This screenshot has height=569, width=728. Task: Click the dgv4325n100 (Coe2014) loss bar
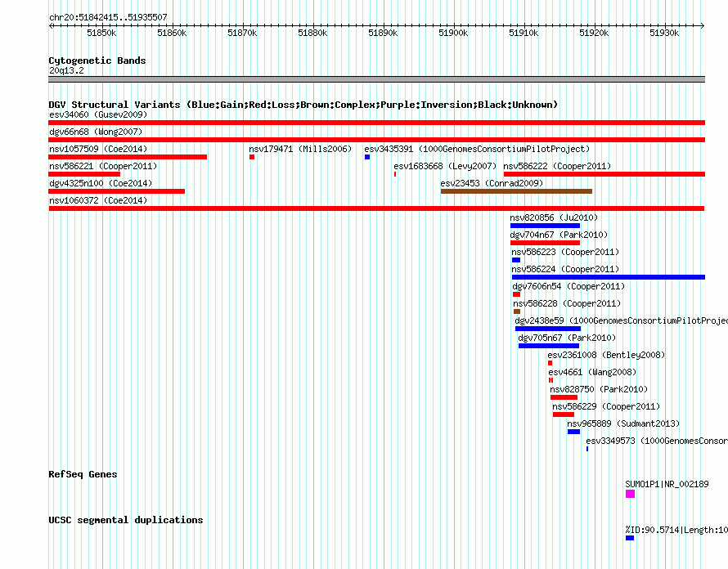(116, 191)
